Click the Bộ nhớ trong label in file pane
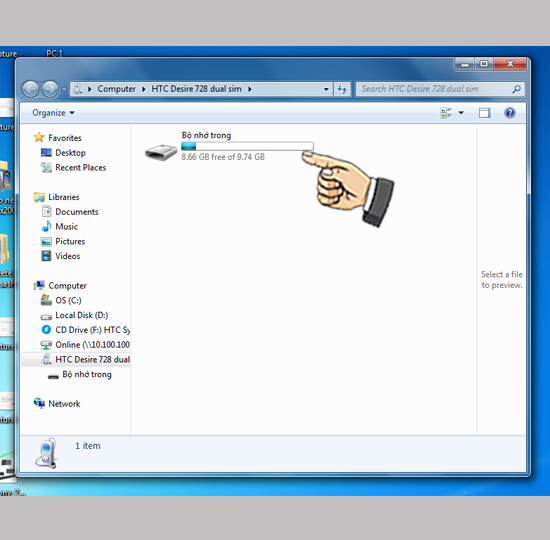 tap(206, 135)
